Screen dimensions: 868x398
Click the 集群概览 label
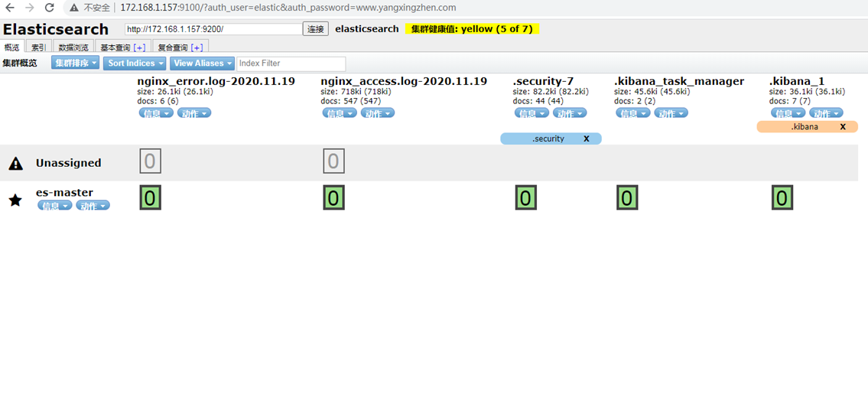click(19, 64)
